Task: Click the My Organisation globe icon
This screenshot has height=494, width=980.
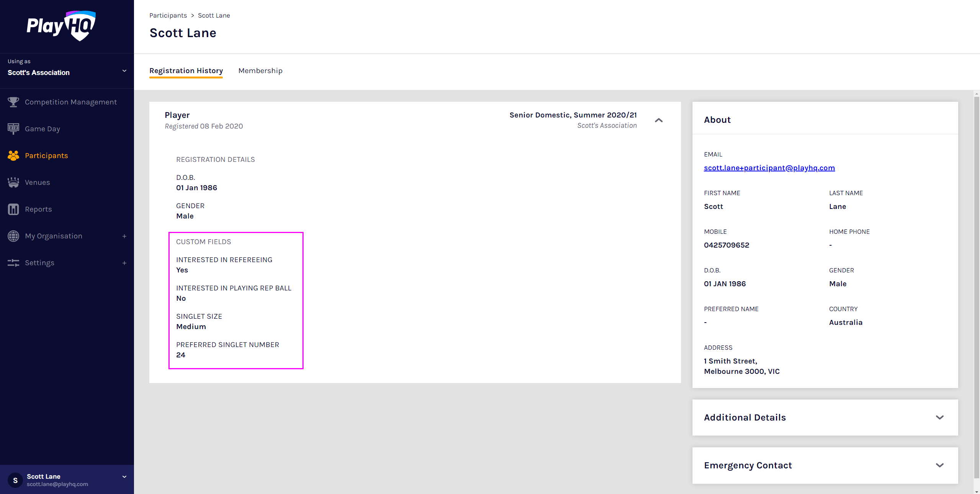Action: (13, 236)
